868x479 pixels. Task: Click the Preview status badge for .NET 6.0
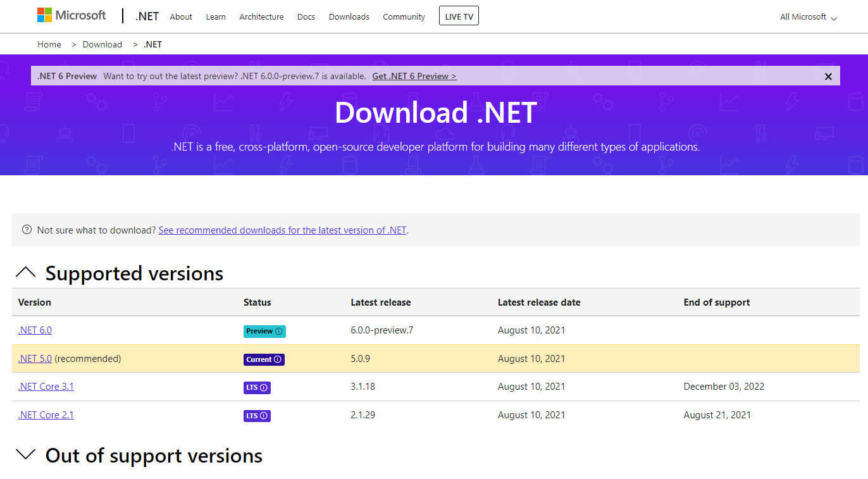tap(264, 331)
